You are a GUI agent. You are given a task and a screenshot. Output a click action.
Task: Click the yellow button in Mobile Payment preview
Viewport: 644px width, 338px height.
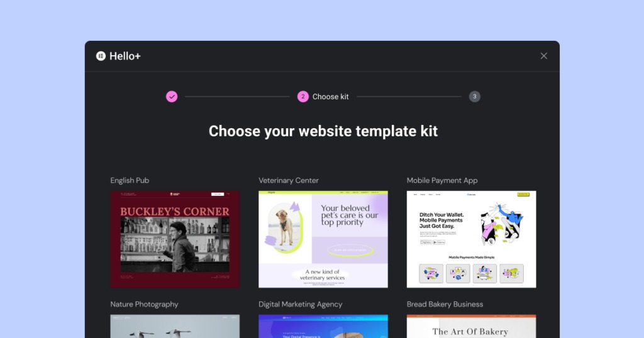tap(523, 194)
